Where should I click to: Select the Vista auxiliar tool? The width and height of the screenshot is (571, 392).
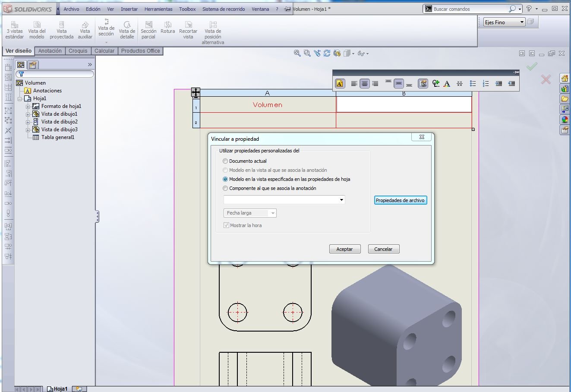pyautogui.click(x=85, y=31)
